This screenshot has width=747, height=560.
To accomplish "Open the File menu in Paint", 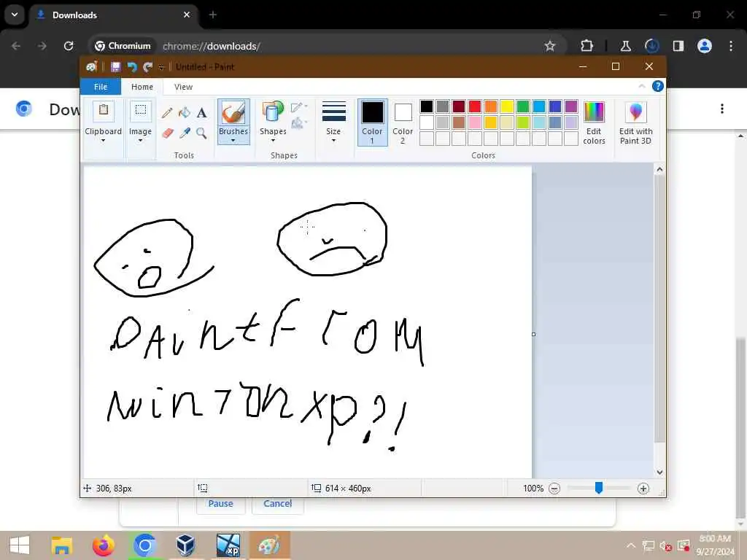I will point(101,87).
